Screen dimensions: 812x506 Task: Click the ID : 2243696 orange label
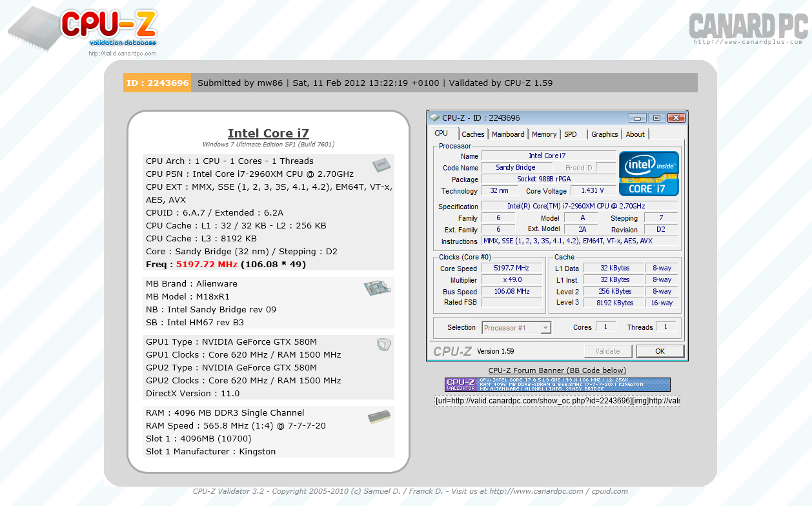(157, 83)
